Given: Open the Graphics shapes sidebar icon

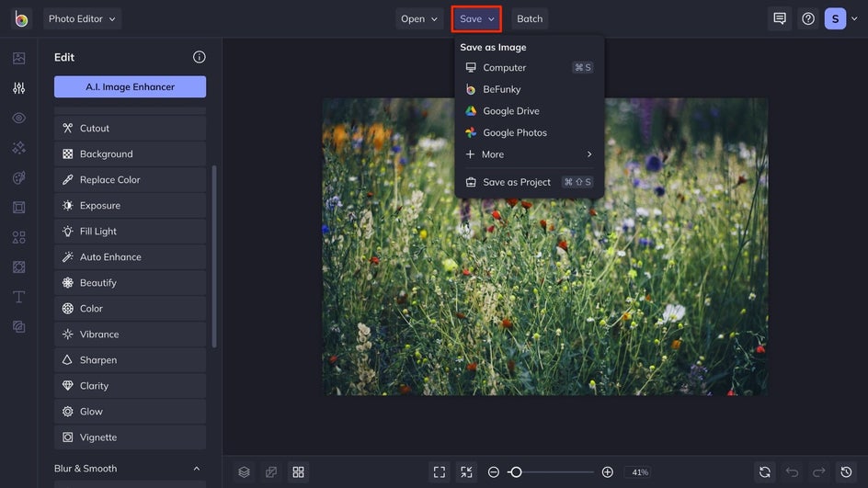Looking at the screenshot, I should (18, 237).
